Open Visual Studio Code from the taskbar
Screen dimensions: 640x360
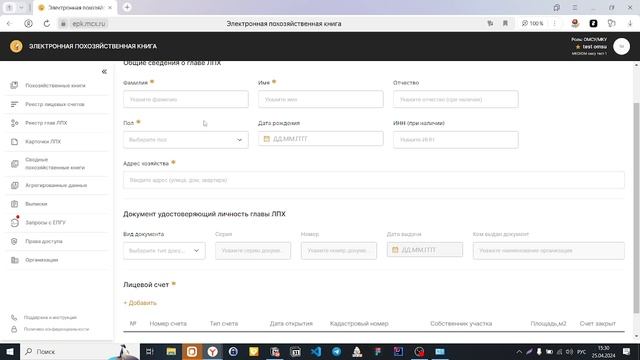tap(316, 351)
